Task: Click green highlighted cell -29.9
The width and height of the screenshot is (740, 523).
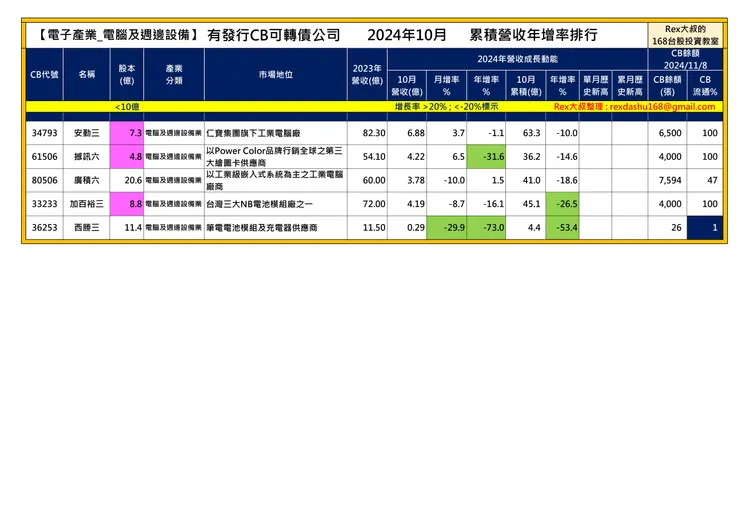Action: click(446, 228)
